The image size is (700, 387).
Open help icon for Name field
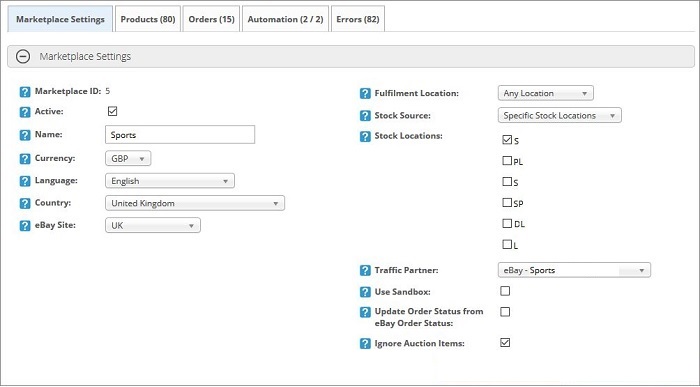click(25, 135)
